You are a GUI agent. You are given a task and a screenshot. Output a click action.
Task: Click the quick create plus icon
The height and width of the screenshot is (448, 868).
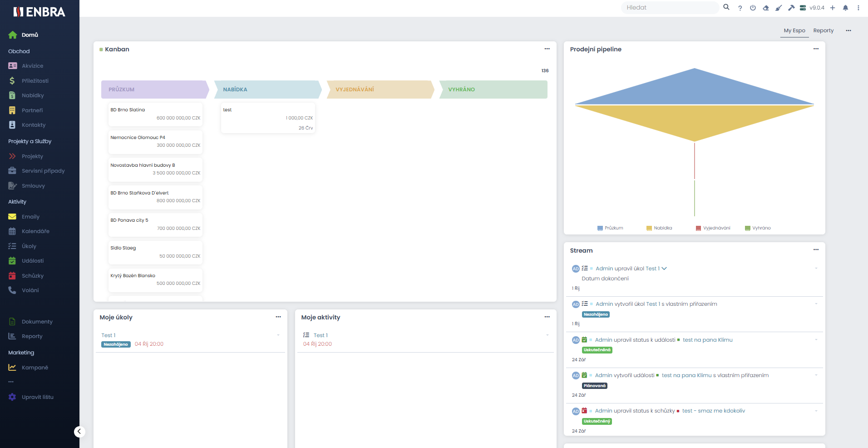point(833,8)
